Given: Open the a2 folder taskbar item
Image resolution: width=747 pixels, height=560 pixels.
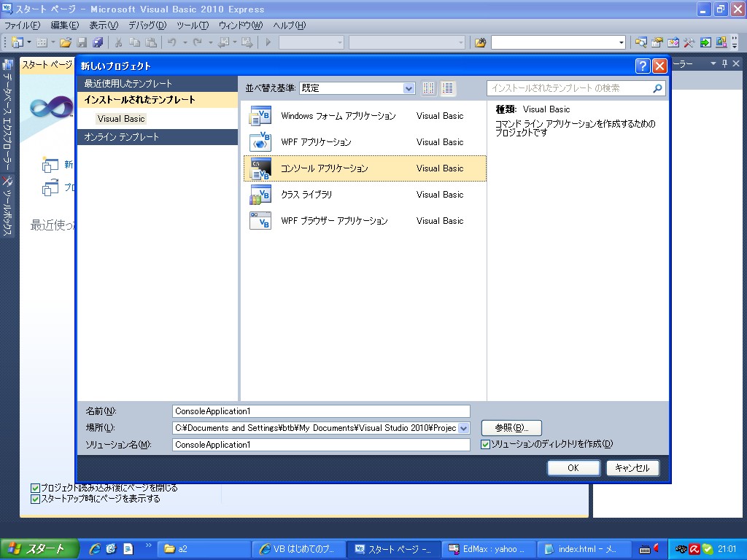Looking at the screenshot, I should click(204, 549).
